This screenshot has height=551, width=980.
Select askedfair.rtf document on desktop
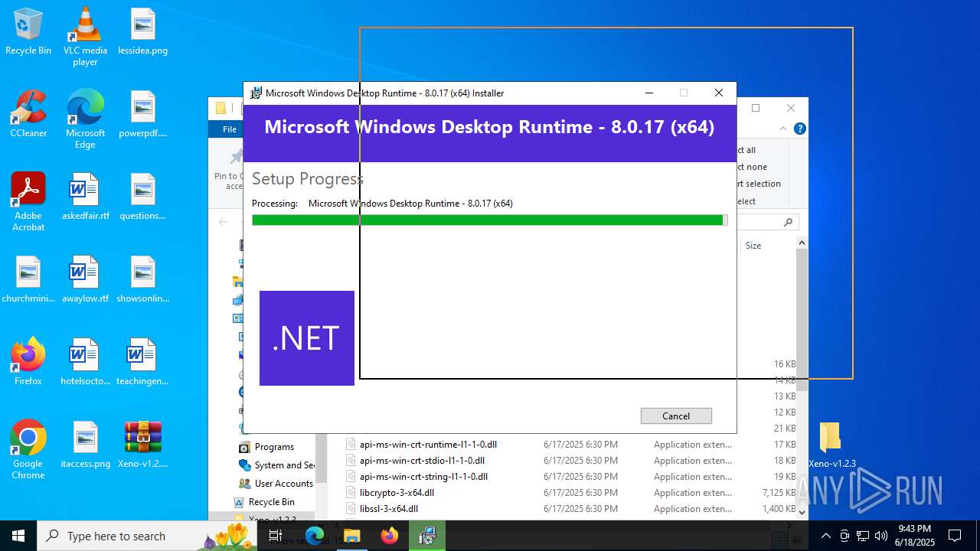85,197
